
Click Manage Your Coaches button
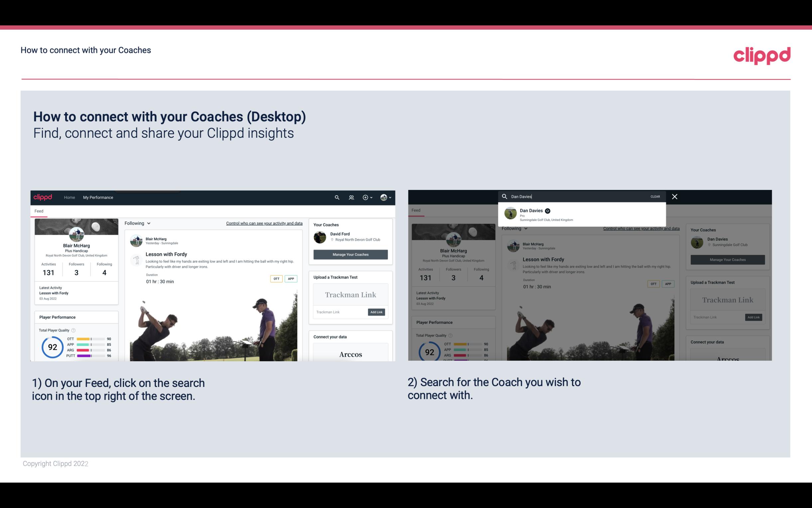[x=351, y=254]
